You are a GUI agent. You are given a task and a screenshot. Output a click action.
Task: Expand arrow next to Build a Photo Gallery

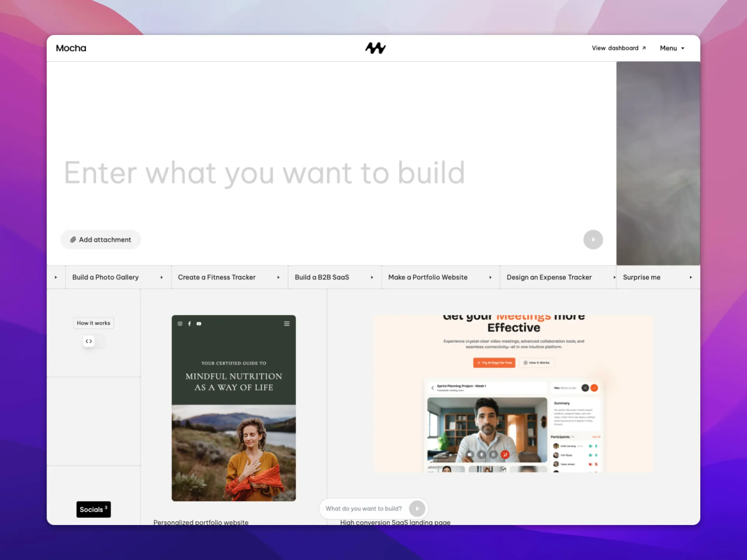161,277
